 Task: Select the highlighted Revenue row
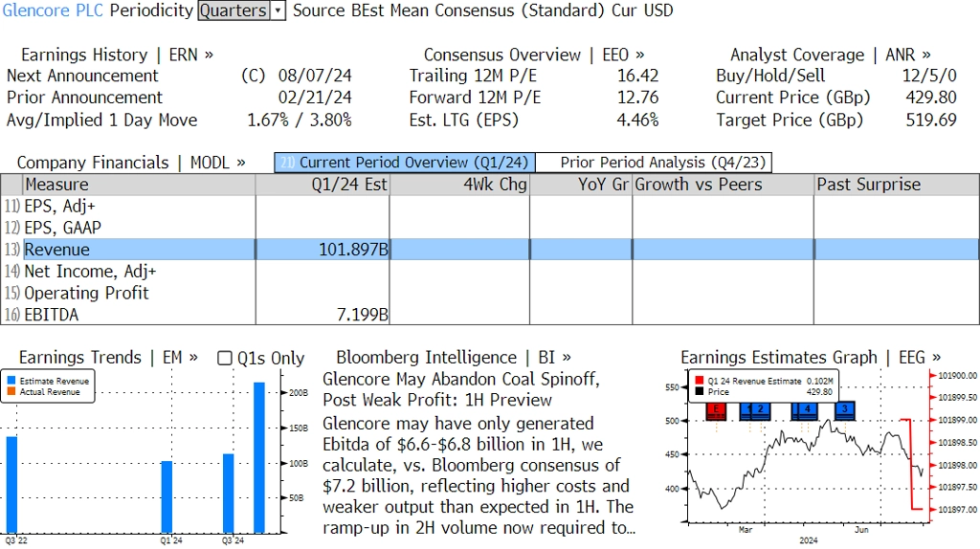[x=489, y=250]
